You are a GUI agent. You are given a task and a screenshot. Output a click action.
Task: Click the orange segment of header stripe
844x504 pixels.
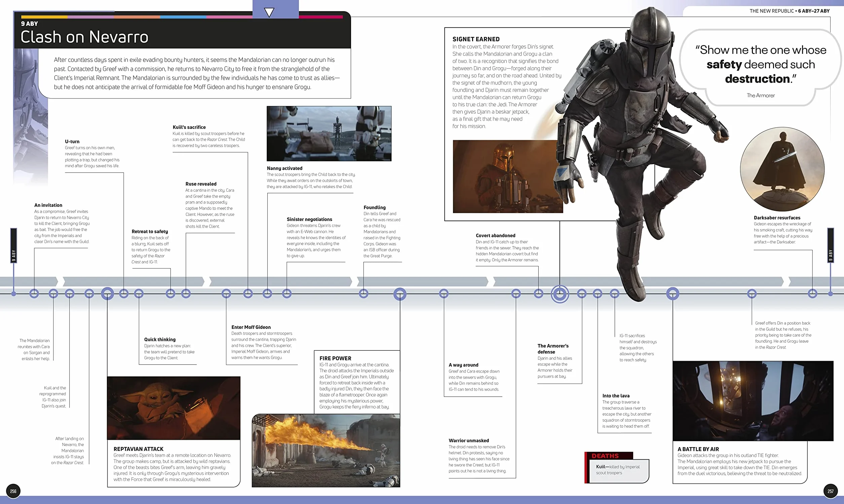[x=137, y=16]
